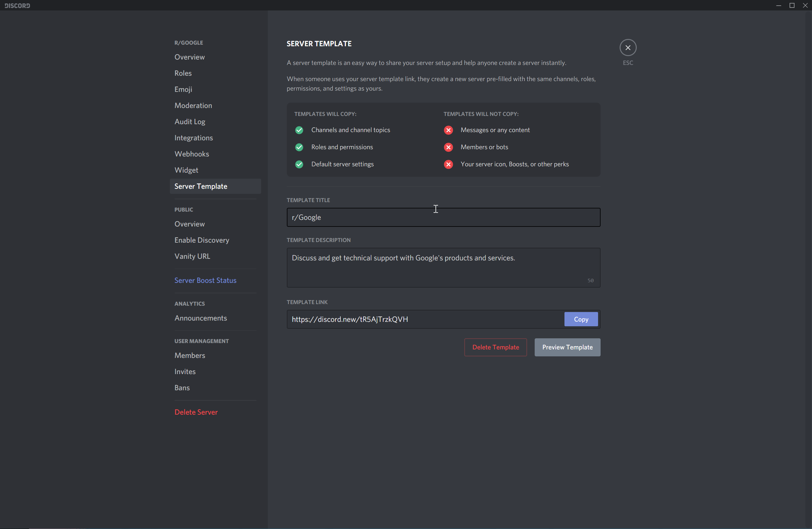
Task: Maximize the Discord window
Action: tap(791, 5)
